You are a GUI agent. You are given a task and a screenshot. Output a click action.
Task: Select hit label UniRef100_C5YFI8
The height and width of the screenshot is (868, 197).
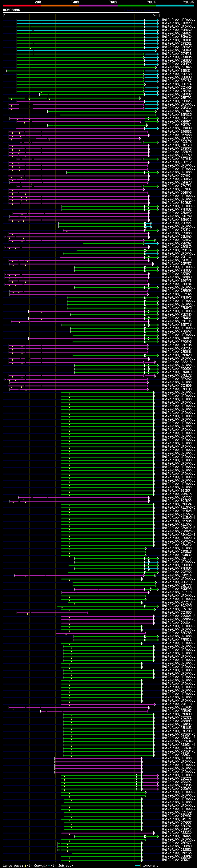tap(177, 54)
